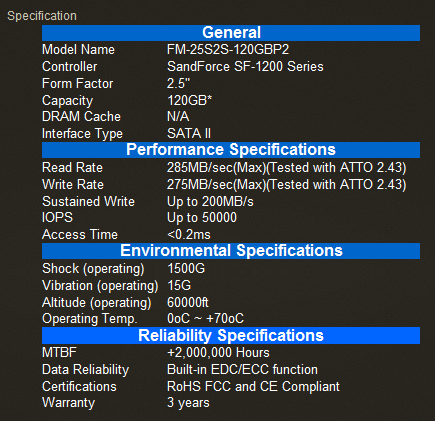
Task: Click the Read Rate 285MB/sec value
Action: [287, 168]
